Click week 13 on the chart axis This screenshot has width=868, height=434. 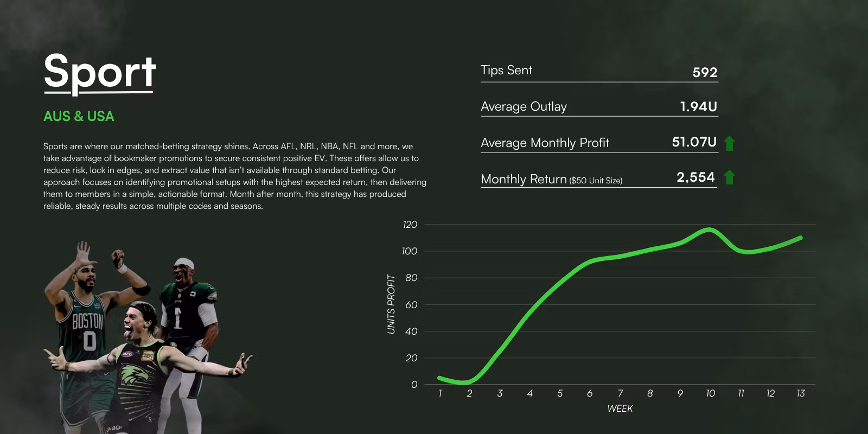[x=800, y=394]
